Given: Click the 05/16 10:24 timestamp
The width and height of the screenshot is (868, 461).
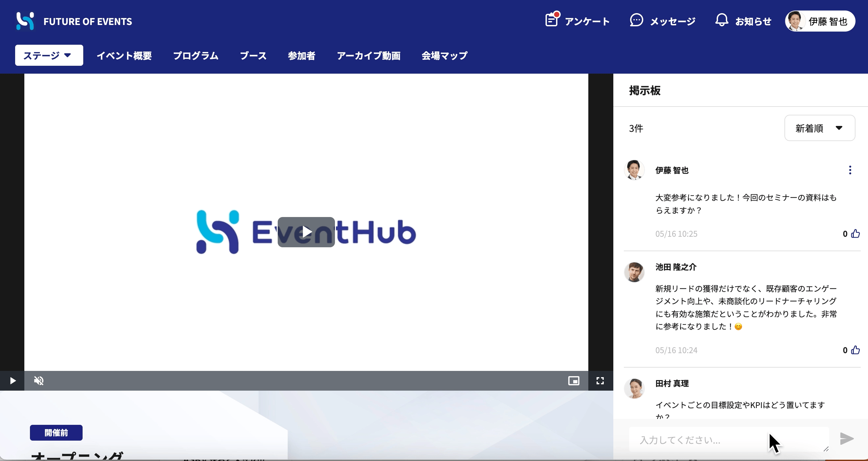Looking at the screenshot, I should [x=676, y=350].
